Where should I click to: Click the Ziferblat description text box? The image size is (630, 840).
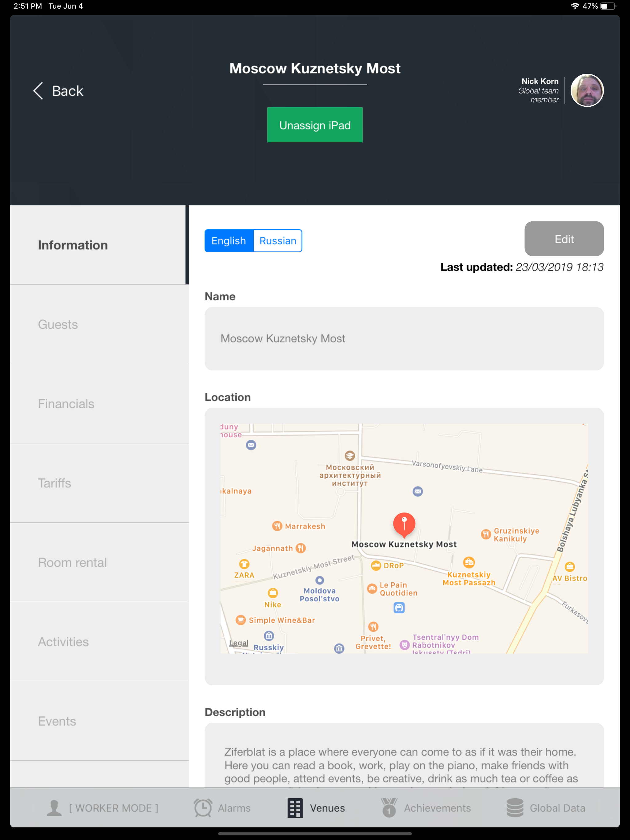(x=404, y=755)
